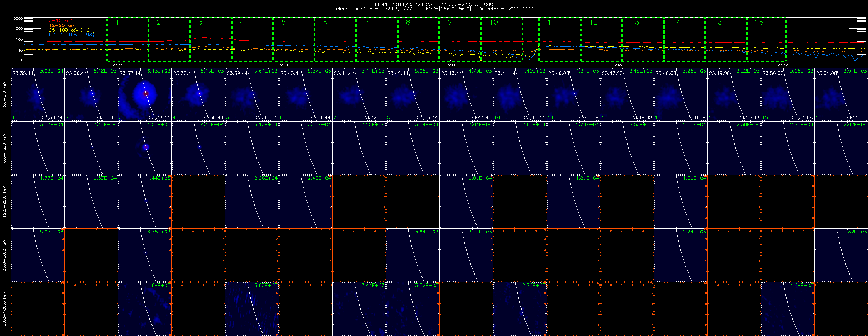Select the 3–6 keV image starting 23:35:44
Screen dimensions: 868x336
(x=38, y=94)
